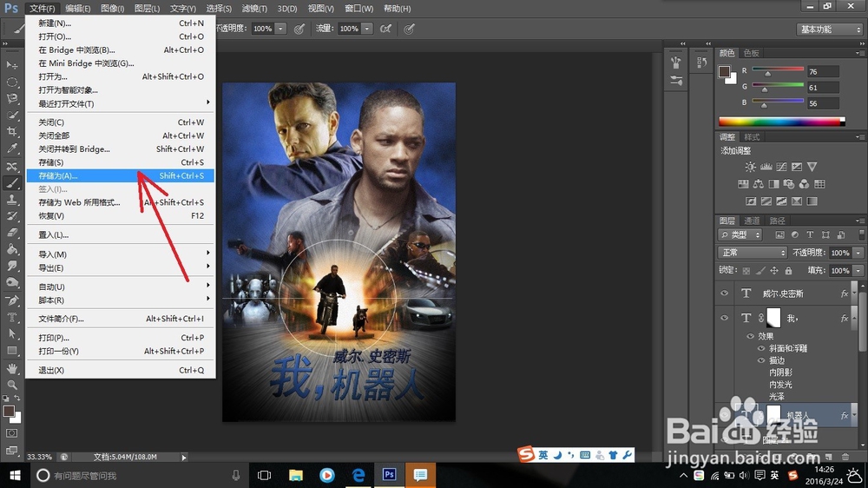Choose 置入(L)... from File menu

[120, 234]
